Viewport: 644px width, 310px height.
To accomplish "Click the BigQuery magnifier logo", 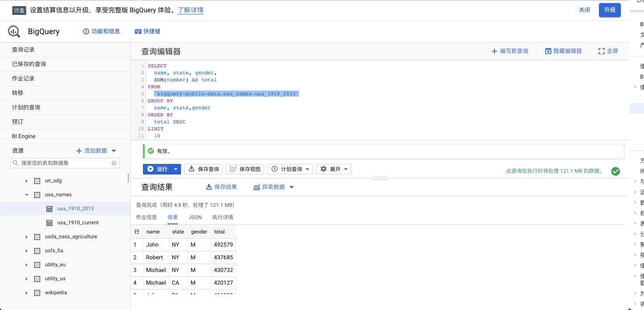I will pos(14,31).
